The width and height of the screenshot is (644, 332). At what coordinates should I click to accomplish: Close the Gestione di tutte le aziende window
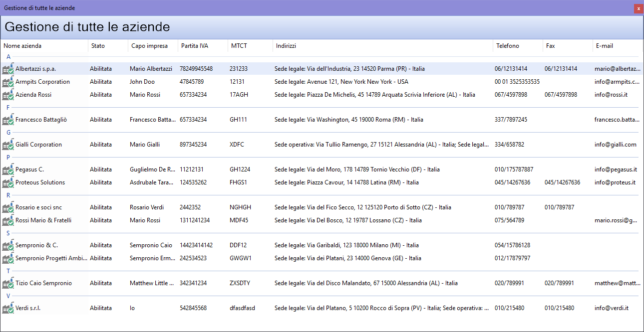pyautogui.click(x=638, y=8)
